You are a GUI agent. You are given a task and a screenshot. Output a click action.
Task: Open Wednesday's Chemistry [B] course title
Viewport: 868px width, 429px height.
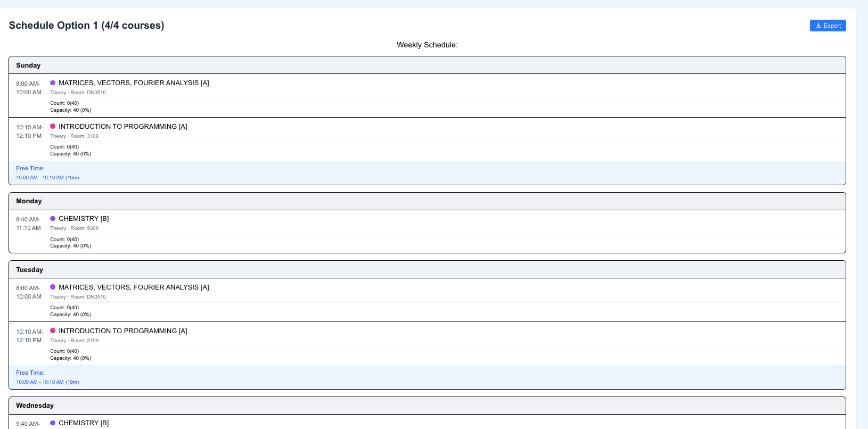[84, 423]
